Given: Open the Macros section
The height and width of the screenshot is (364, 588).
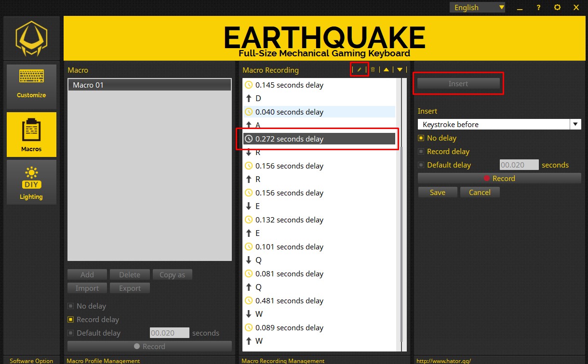Looking at the screenshot, I should 31,135.
